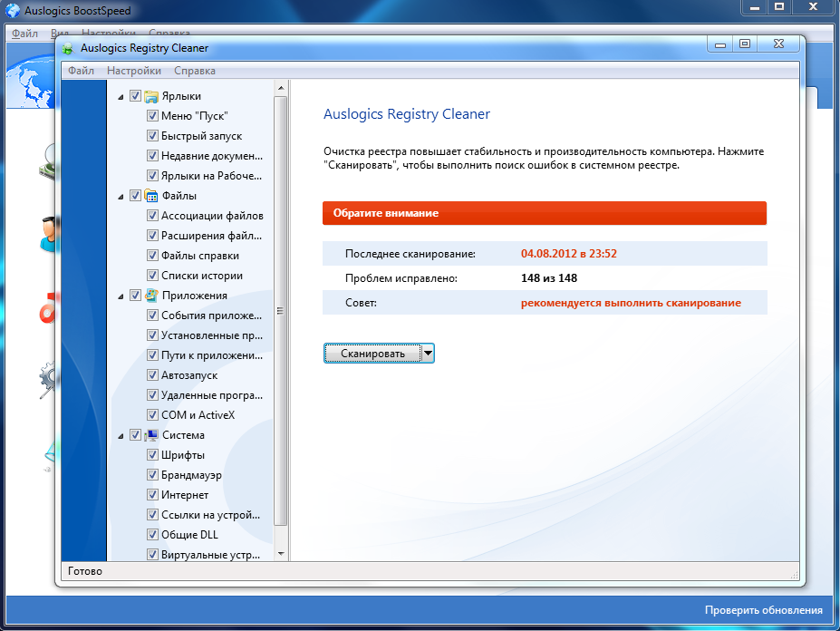Collapse the Система tree group
The width and height of the screenshot is (840, 631).
[x=121, y=436]
